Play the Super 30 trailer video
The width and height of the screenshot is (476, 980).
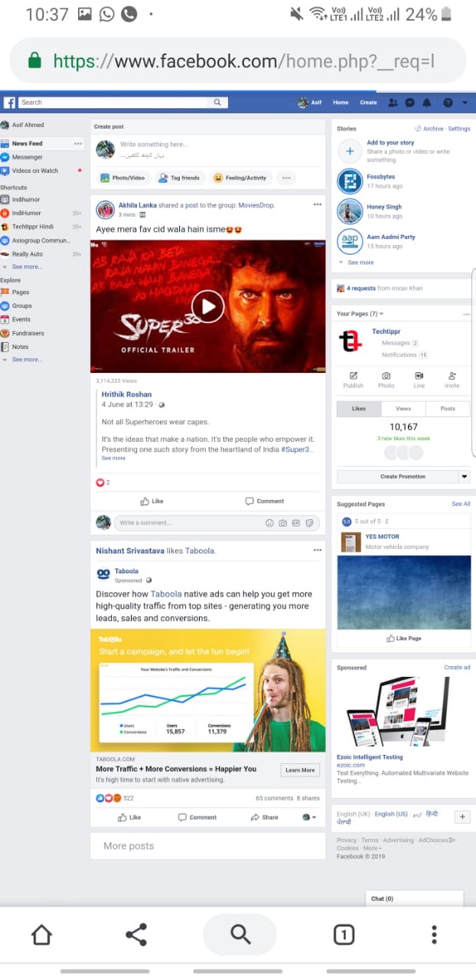[207, 306]
